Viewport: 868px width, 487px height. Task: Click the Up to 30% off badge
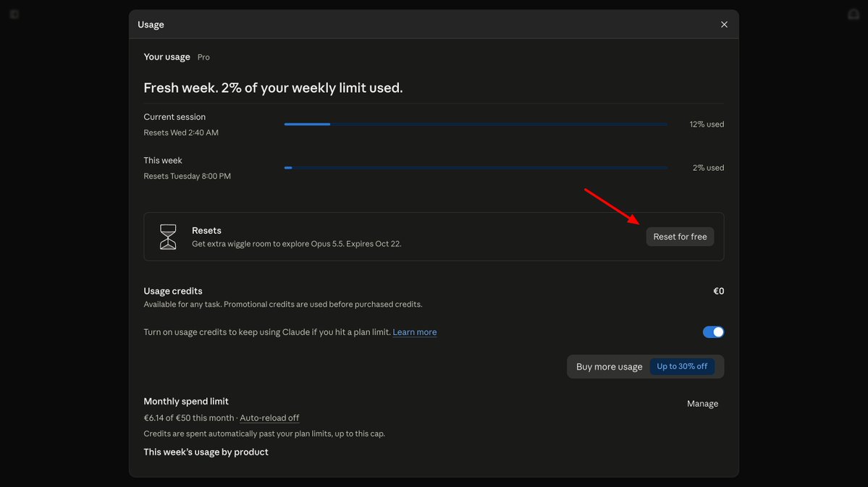click(x=682, y=366)
